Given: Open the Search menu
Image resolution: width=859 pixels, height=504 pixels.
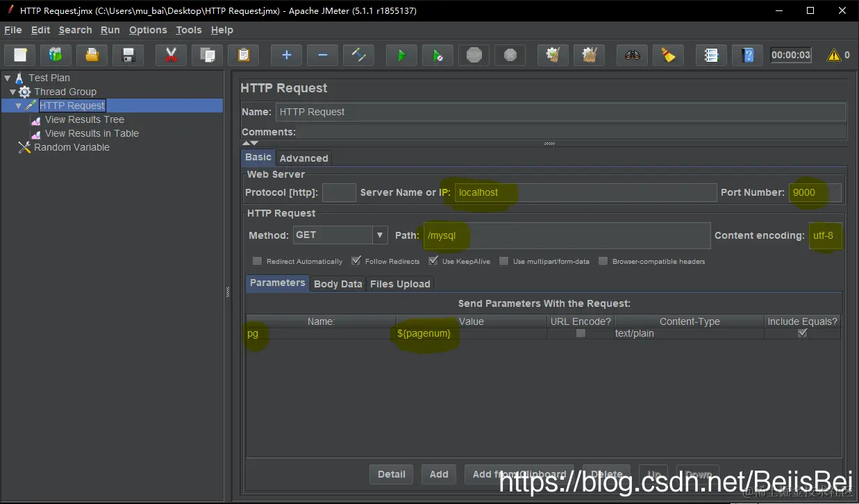Looking at the screenshot, I should coord(75,30).
